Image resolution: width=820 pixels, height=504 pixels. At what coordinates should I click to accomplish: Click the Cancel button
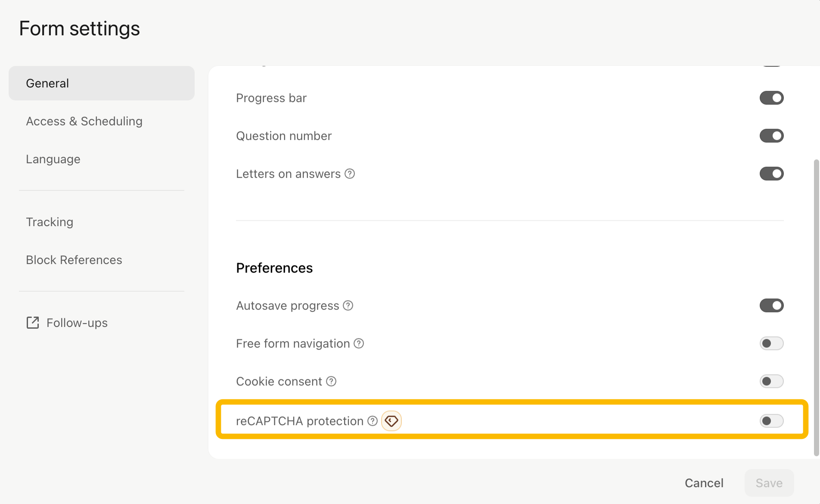tap(704, 483)
